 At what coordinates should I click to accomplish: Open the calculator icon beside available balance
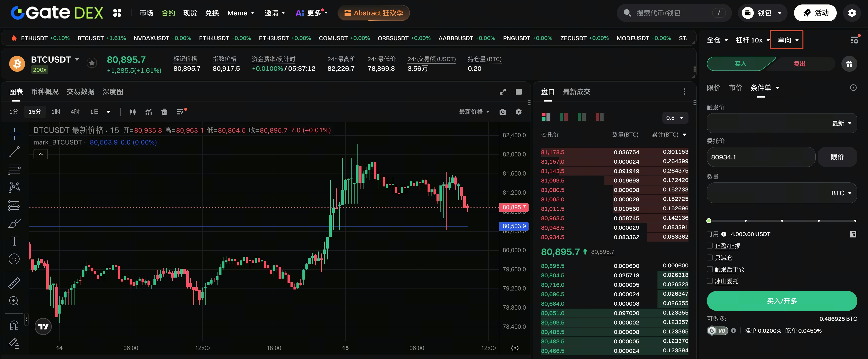tap(853, 234)
